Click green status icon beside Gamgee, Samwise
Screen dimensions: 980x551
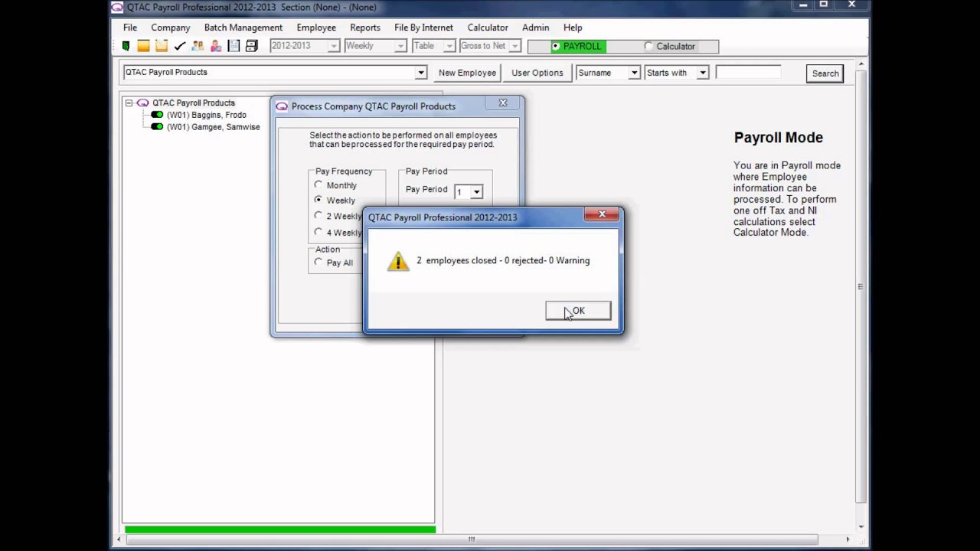[x=157, y=127]
